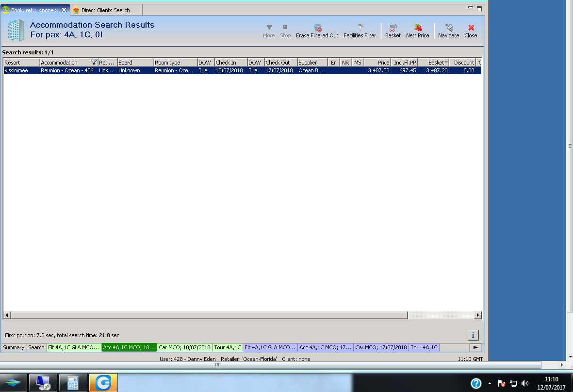Click price cell 3,487.23 under Price

(378, 70)
